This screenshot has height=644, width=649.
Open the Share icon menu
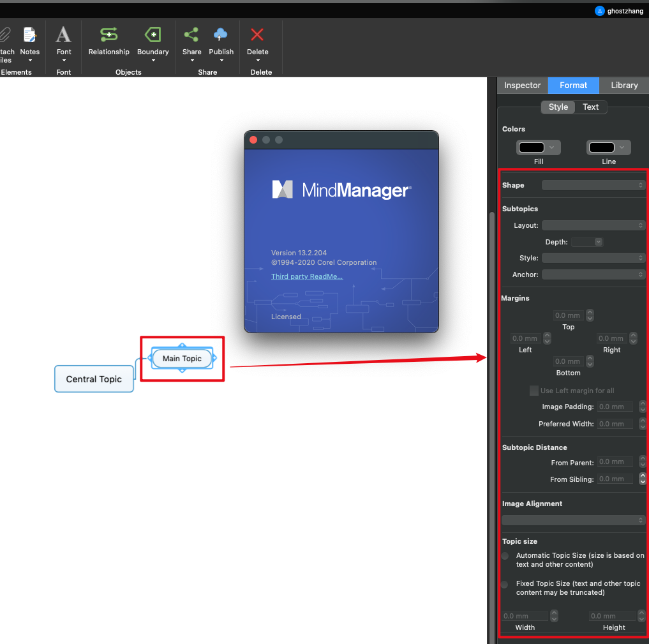coord(191,35)
